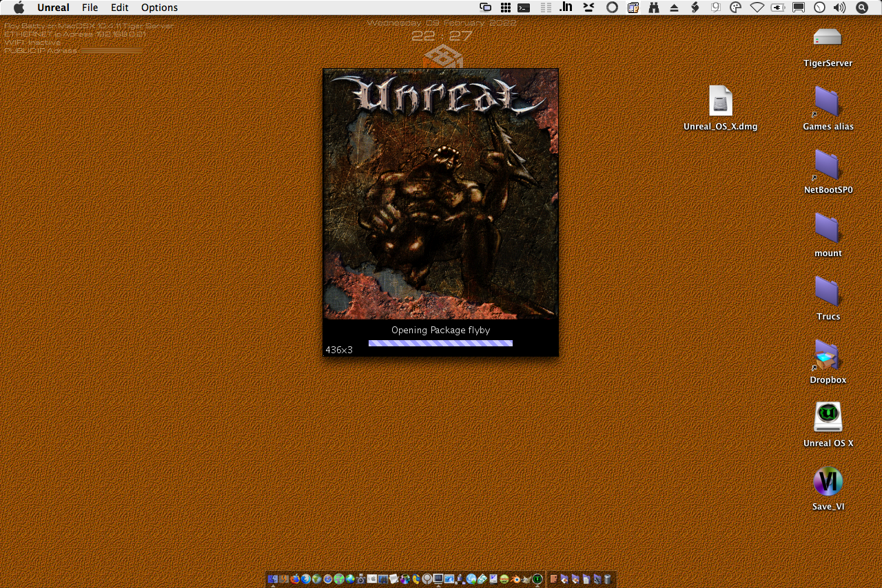This screenshot has width=882, height=588.
Task: Open the Trash in the Dock
Action: coord(608,579)
